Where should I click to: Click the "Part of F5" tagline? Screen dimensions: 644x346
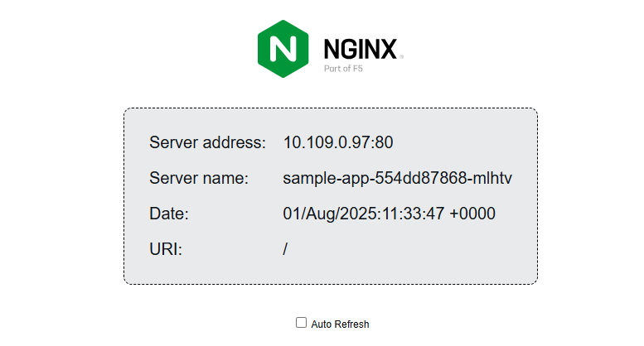(343, 69)
